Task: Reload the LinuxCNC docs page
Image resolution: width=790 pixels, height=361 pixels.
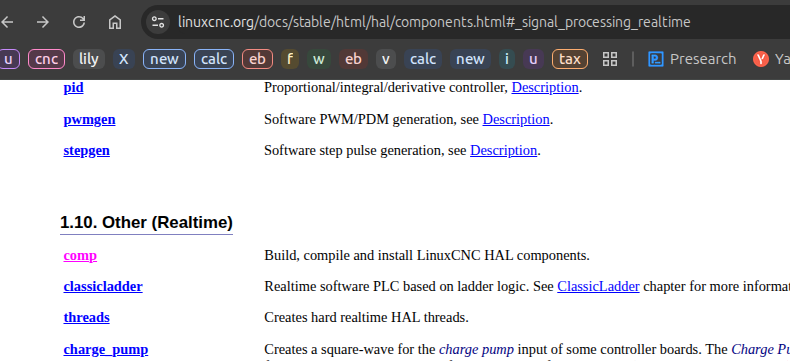Action: pyautogui.click(x=79, y=22)
